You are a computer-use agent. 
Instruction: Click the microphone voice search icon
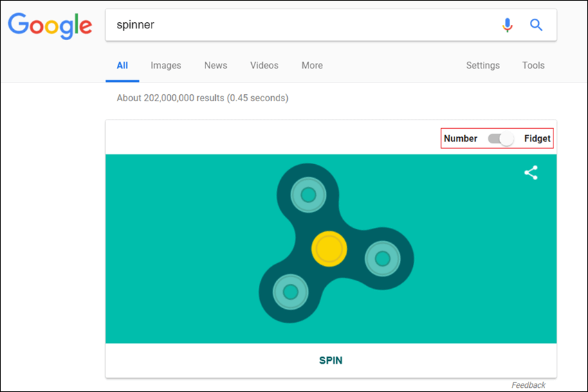(507, 25)
